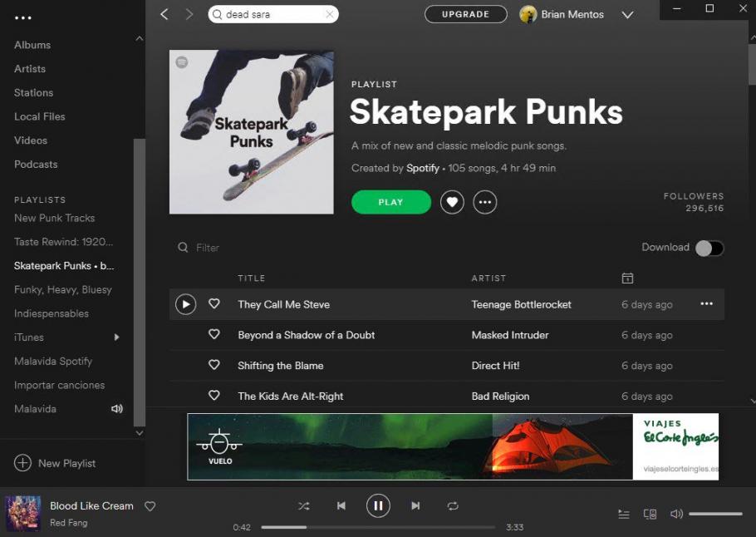756x537 pixels.
Task: Move sidebar up with the top arrow
Action: 139,38
